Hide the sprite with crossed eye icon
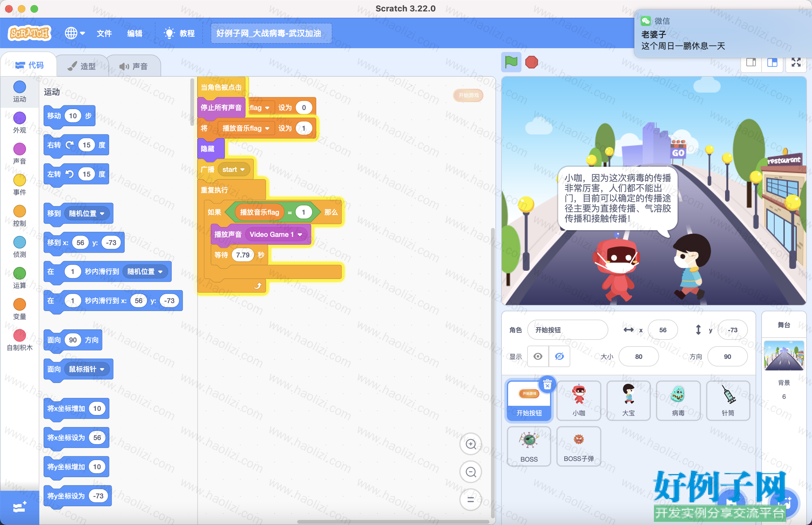This screenshot has width=812, height=525. tap(559, 357)
